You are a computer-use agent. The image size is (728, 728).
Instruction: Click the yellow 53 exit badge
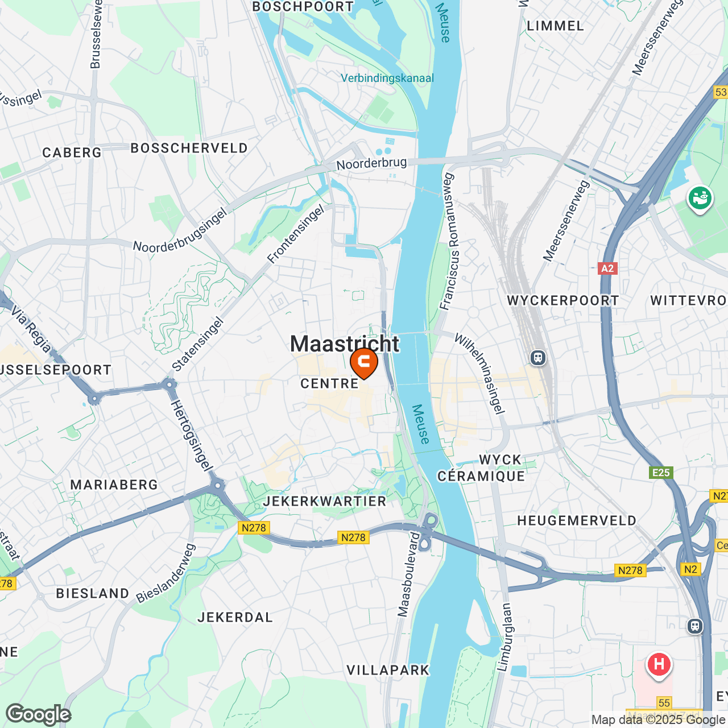coord(721,92)
